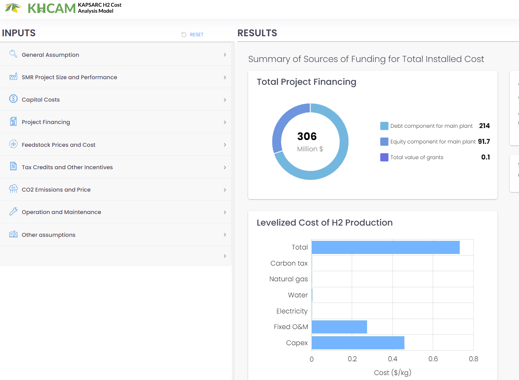
Task: Click the SMR Project Size chart icon
Action: click(13, 77)
